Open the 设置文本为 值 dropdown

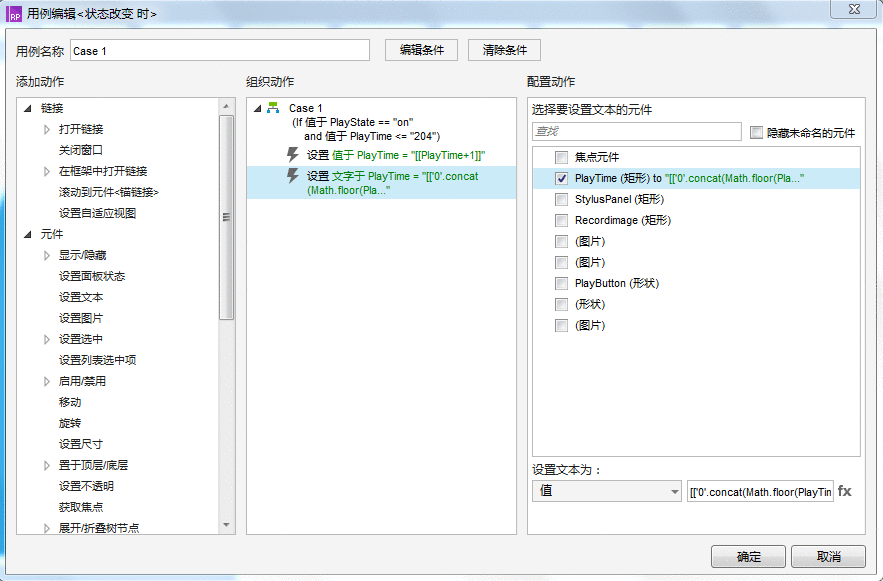click(606, 491)
